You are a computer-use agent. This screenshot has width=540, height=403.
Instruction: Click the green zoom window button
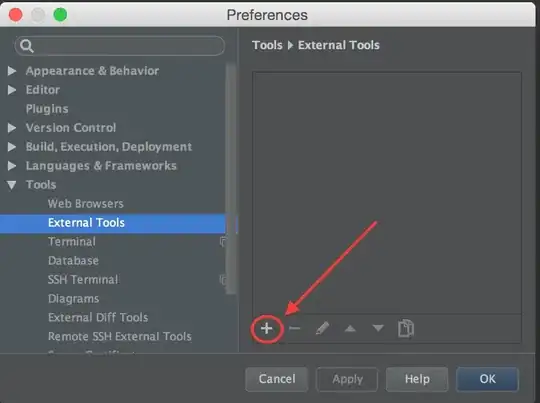coord(60,15)
